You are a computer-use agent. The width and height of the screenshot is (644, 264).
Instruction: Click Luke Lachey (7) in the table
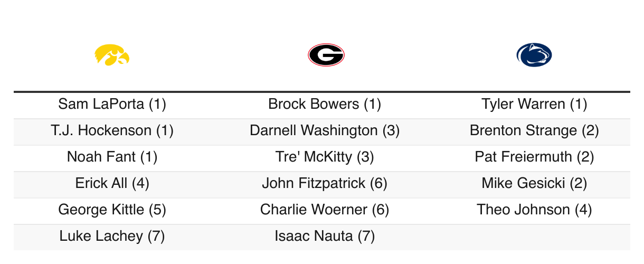112,236
